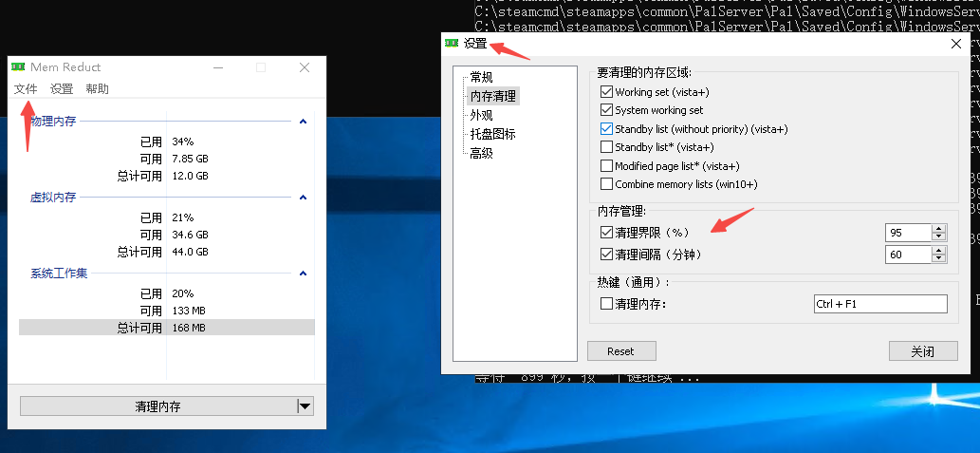980x453 pixels.
Task: Click the 清理间隔 value field showing 60
Action: click(x=908, y=255)
